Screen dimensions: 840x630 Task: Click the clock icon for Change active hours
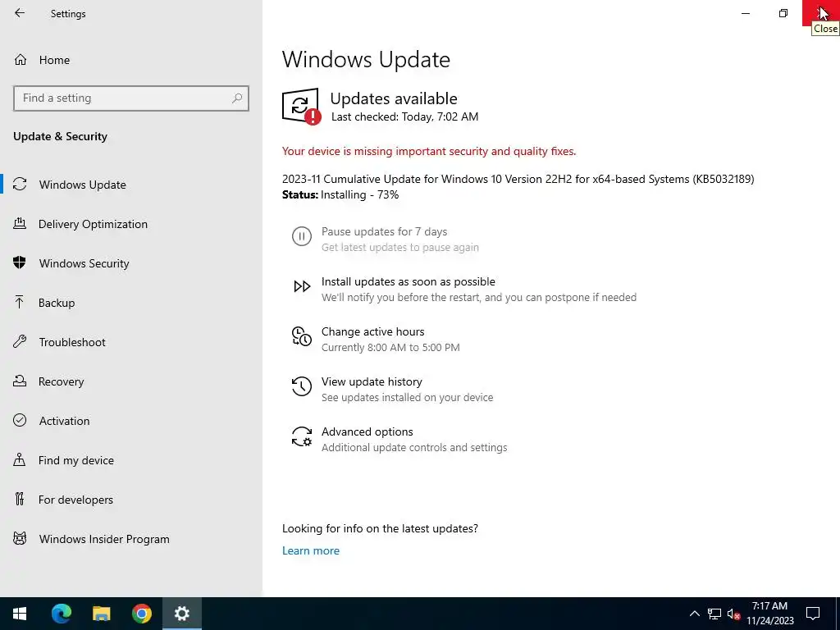(302, 336)
